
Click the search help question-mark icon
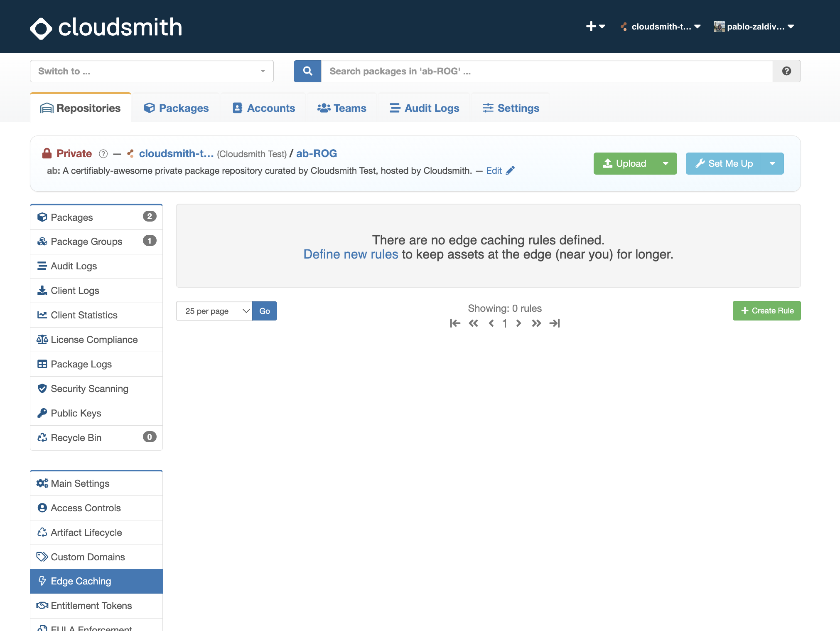click(786, 71)
